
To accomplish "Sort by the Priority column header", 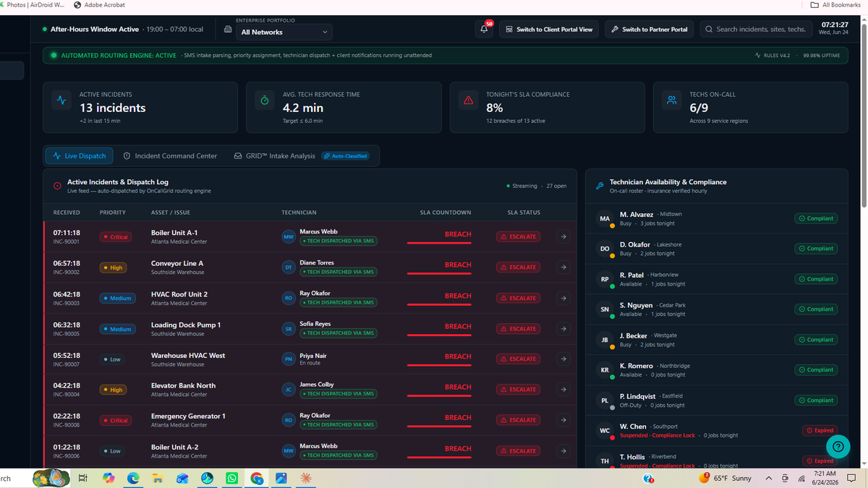I will [x=113, y=213].
